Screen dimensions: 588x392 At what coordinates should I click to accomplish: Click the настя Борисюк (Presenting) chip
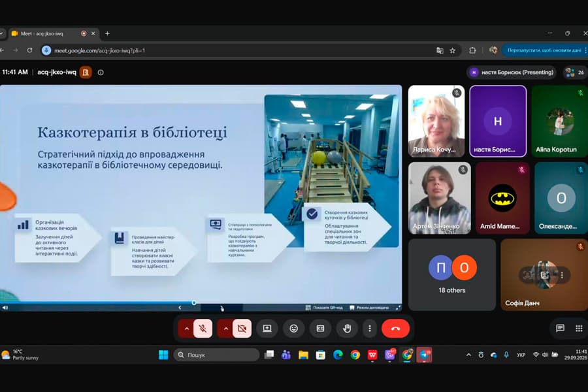pos(512,73)
